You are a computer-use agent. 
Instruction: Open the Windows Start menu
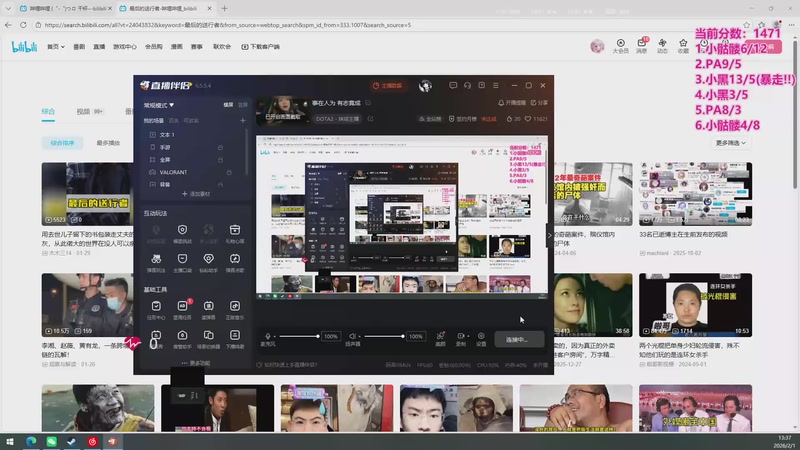point(10,441)
